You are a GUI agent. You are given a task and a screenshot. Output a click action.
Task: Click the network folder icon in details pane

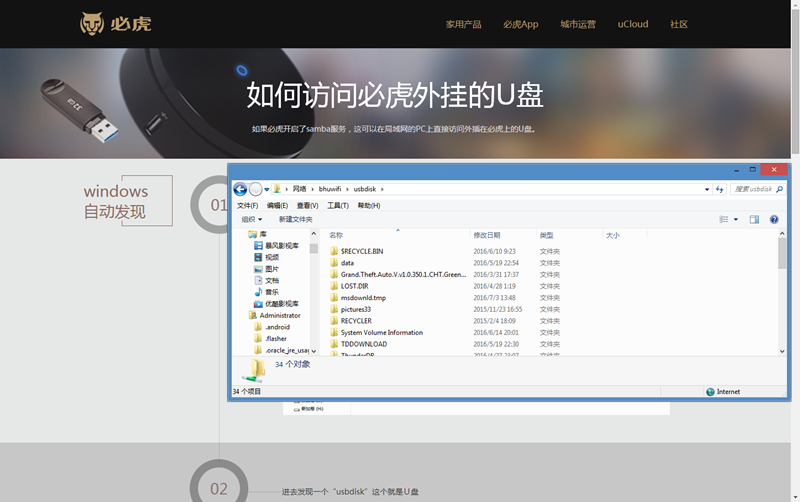click(255, 370)
